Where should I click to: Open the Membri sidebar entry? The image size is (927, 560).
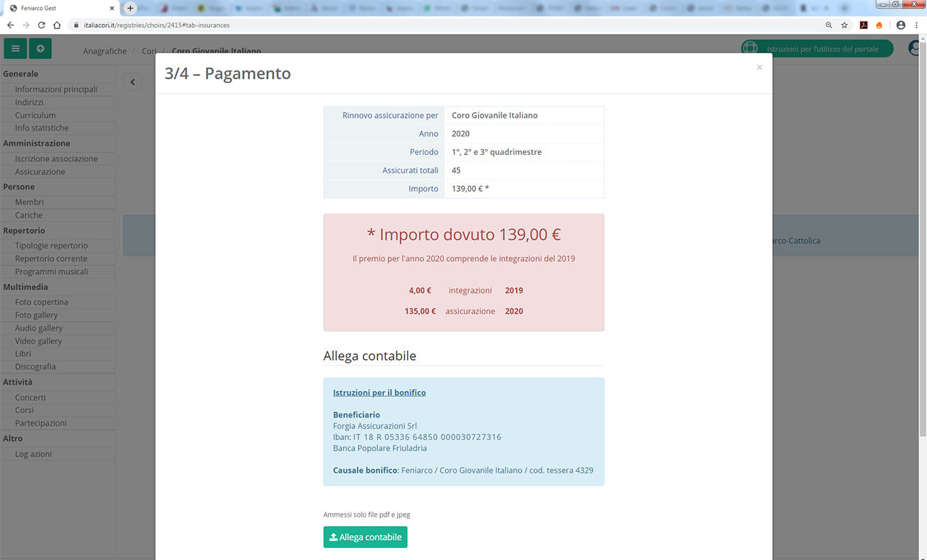[29, 202]
